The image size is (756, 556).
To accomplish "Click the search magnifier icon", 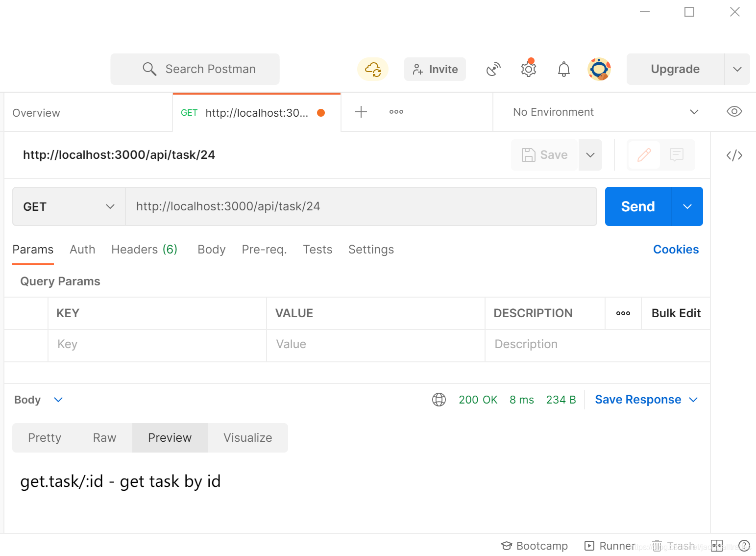I will [149, 69].
